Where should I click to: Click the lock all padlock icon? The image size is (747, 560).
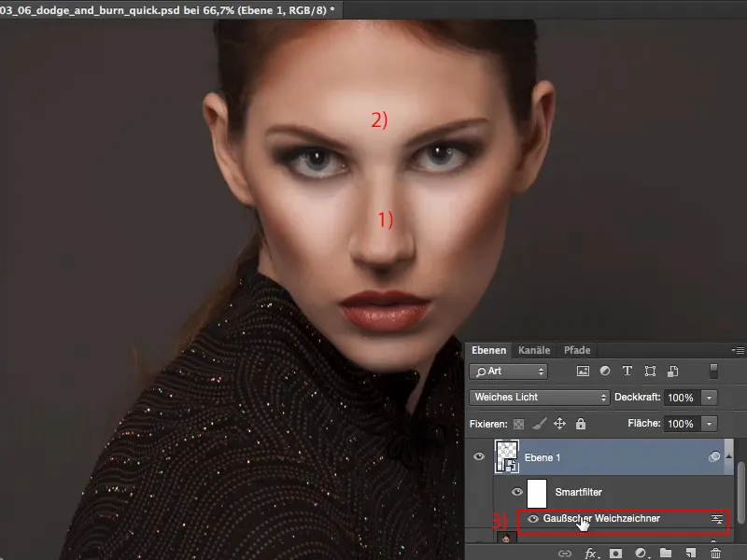click(x=580, y=424)
